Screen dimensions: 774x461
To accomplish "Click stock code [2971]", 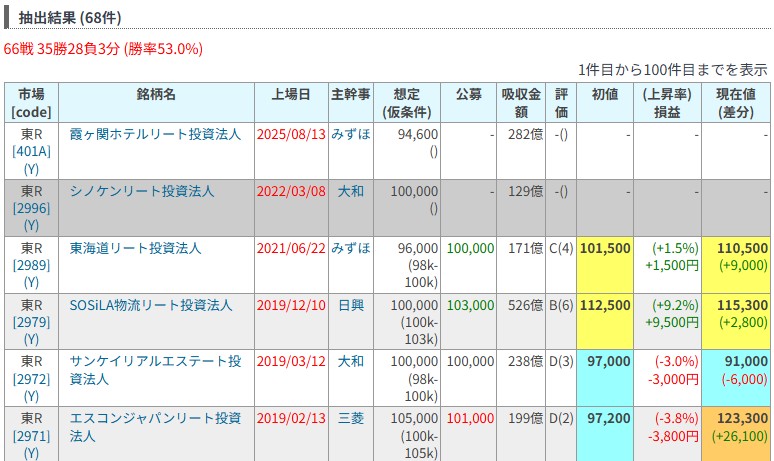I will coord(31,436).
